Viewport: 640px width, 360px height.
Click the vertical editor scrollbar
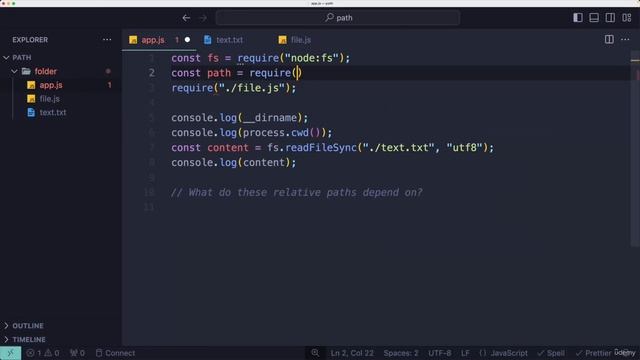[635, 149]
